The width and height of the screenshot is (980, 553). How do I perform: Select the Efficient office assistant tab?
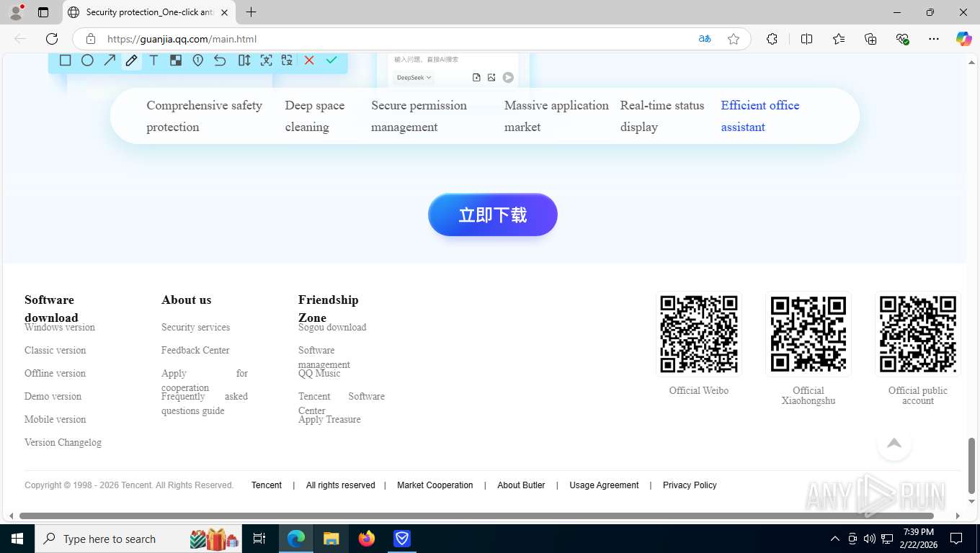tap(760, 116)
